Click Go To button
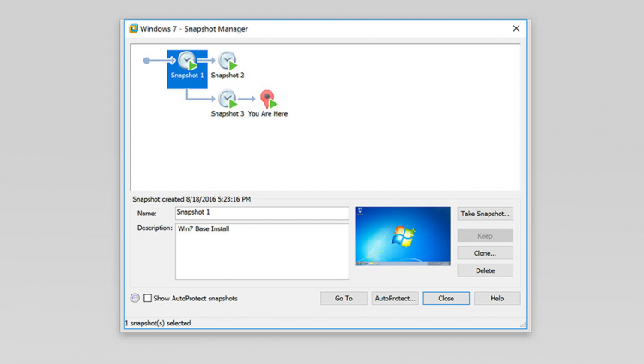 coord(343,298)
